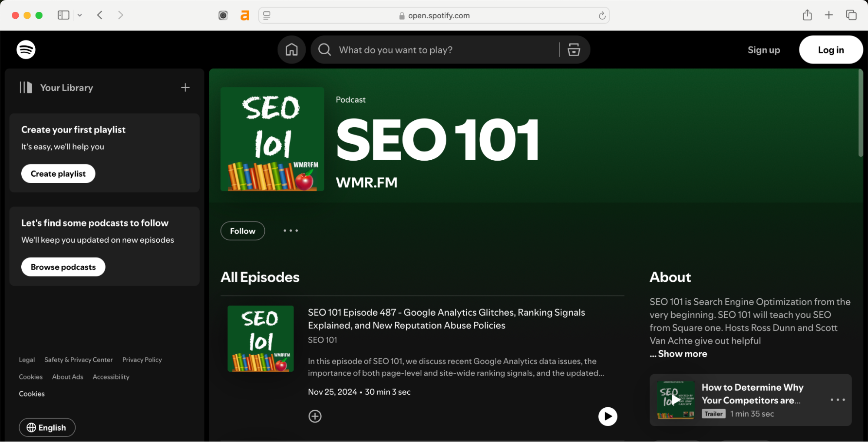
Task: Click the SEO 101 podcast cover art
Action: point(272,139)
